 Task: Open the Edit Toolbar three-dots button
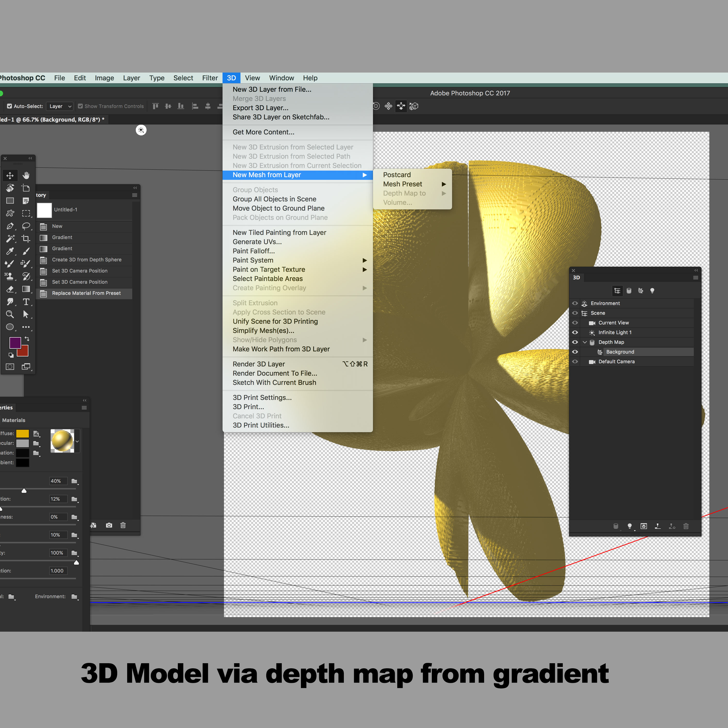(26, 327)
